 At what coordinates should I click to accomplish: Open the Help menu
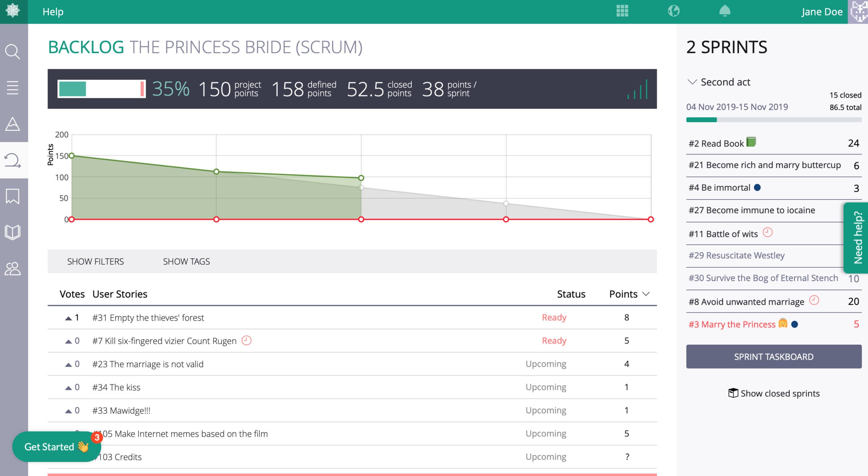[x=53, y=12]
